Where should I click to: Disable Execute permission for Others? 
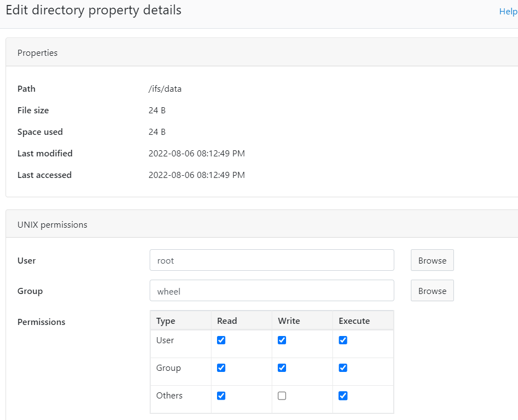[x=342, y=395]
